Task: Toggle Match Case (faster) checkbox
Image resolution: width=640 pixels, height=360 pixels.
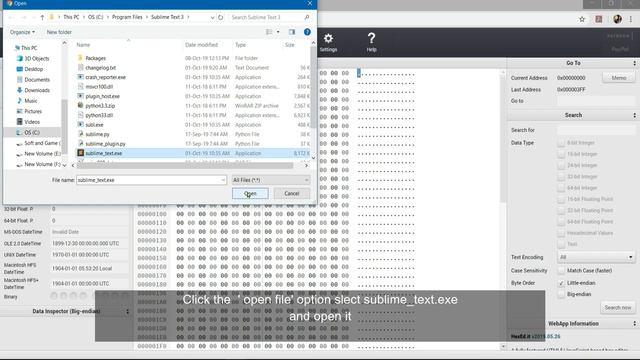Action: (x=561, y=271)
